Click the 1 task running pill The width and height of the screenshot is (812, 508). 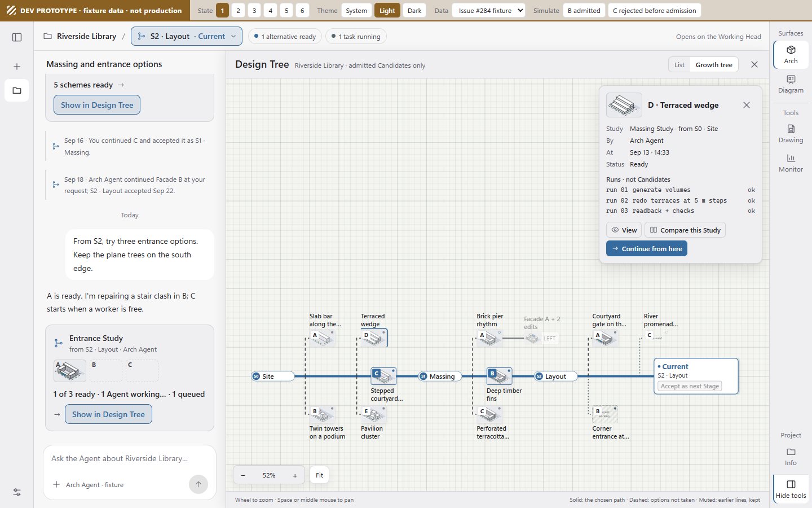[356, 36]
